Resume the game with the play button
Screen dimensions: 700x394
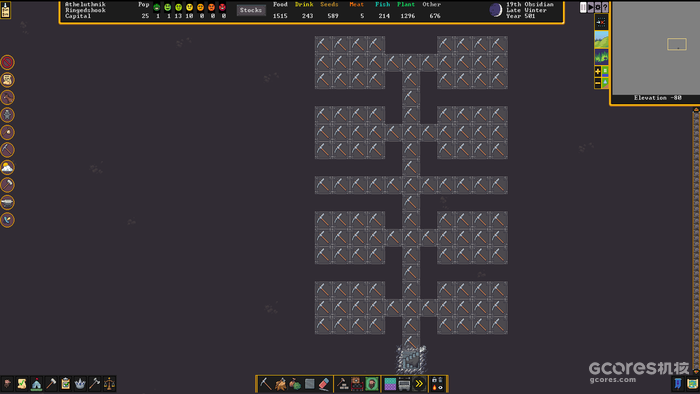click(x=591, y=7)
